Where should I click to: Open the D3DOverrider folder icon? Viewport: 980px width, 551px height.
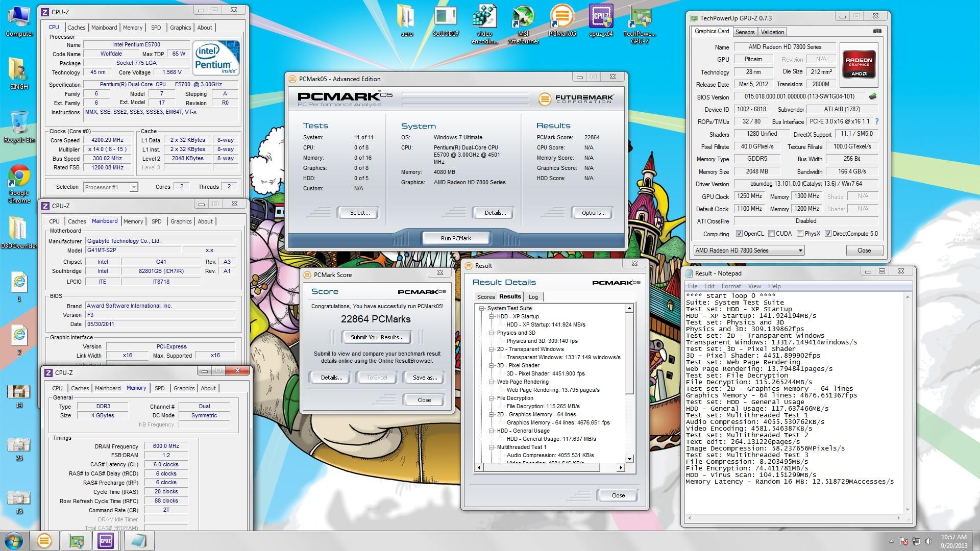click(19, 232)
